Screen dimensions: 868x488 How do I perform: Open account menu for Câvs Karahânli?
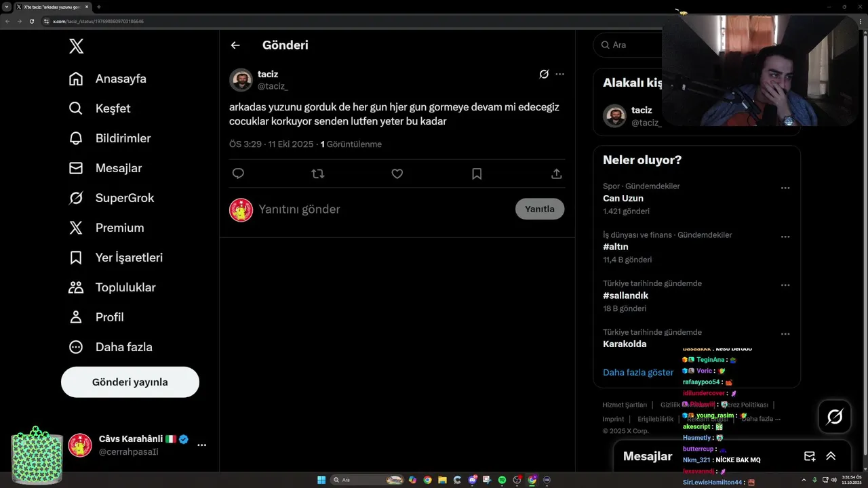tap(201, 445)
